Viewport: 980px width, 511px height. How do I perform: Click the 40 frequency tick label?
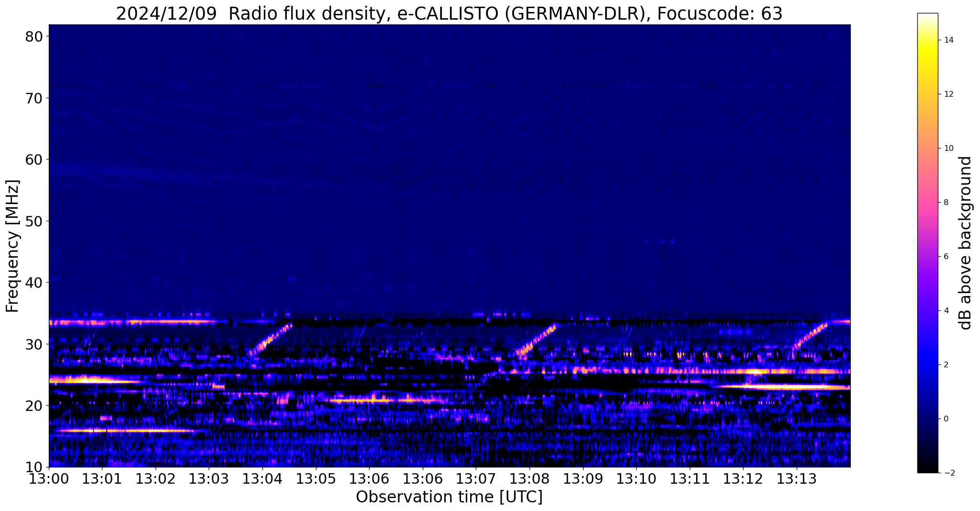click(x=35, y=283)
